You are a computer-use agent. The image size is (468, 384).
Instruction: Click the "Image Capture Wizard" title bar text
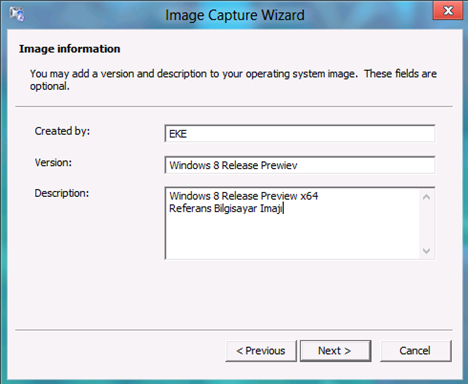[235, 15]
